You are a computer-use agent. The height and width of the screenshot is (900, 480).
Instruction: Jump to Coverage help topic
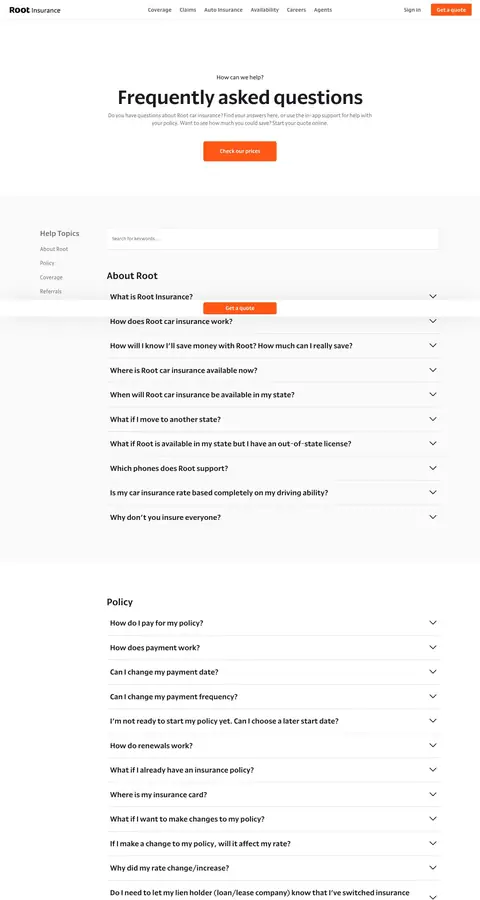click(x=51, y=277)
